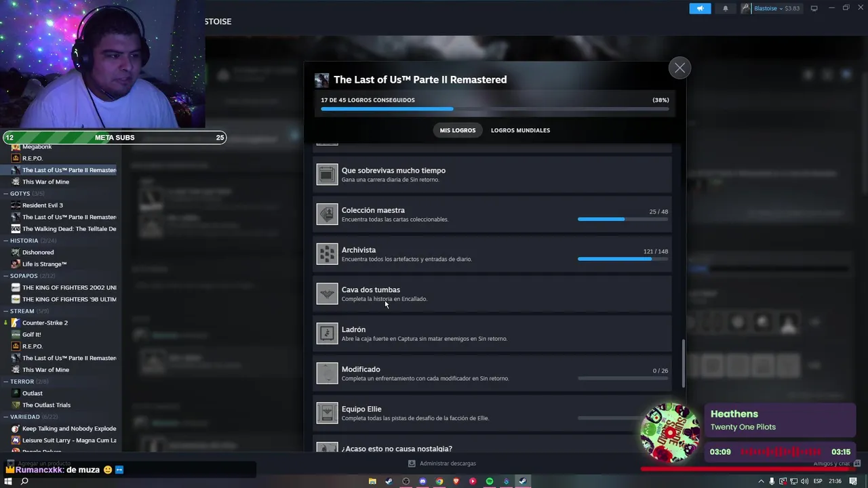
Task: Close the achievements dialog with the X
Action: (x=679, y=68)
